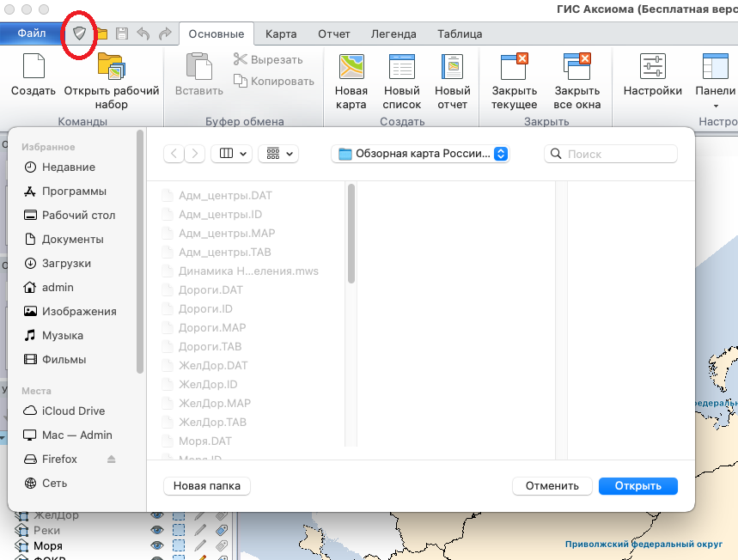This screenshot has width=738, height=560.
Task: Click the Новая папка button
Action: (207, 486)
